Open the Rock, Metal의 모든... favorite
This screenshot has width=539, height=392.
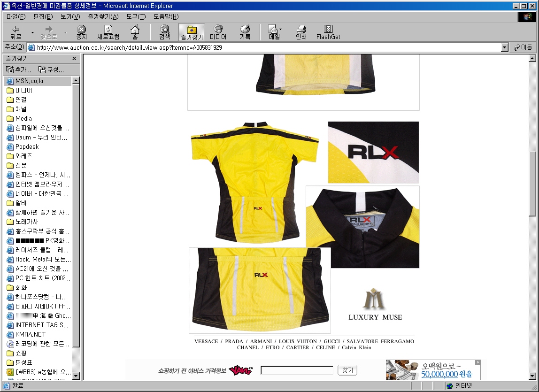38,259
